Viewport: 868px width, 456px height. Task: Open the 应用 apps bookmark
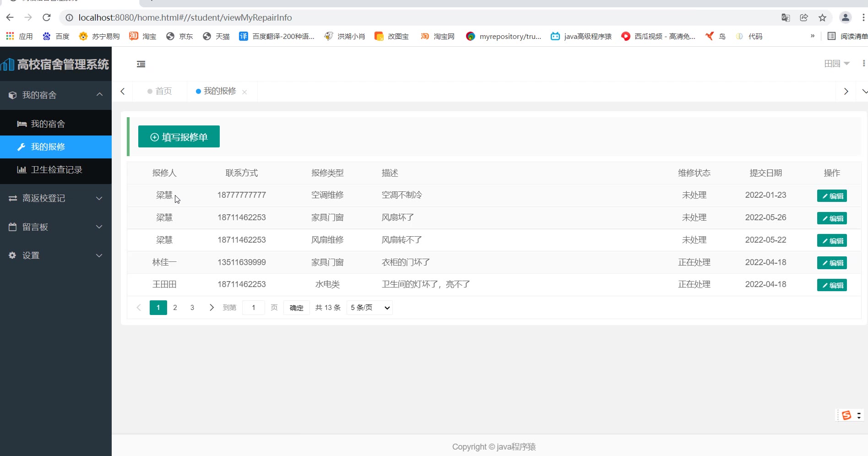19,36
